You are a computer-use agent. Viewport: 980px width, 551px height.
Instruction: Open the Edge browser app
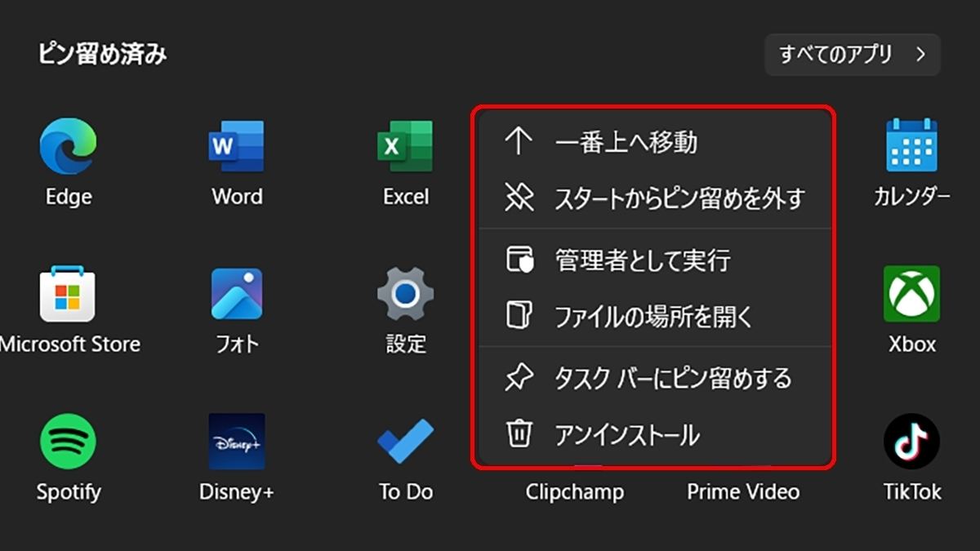pos(69,147)
